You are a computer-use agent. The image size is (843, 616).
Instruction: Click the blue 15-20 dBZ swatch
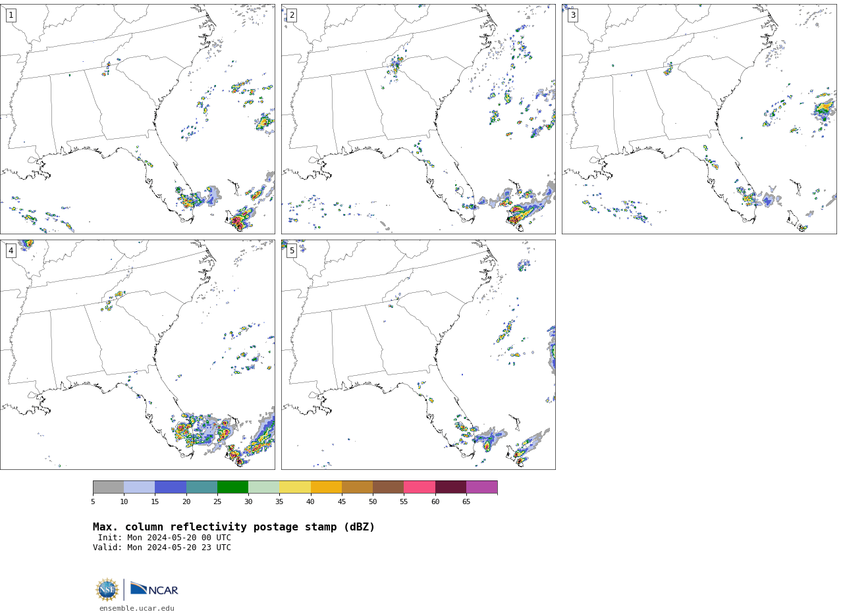[x=171, y=487]
